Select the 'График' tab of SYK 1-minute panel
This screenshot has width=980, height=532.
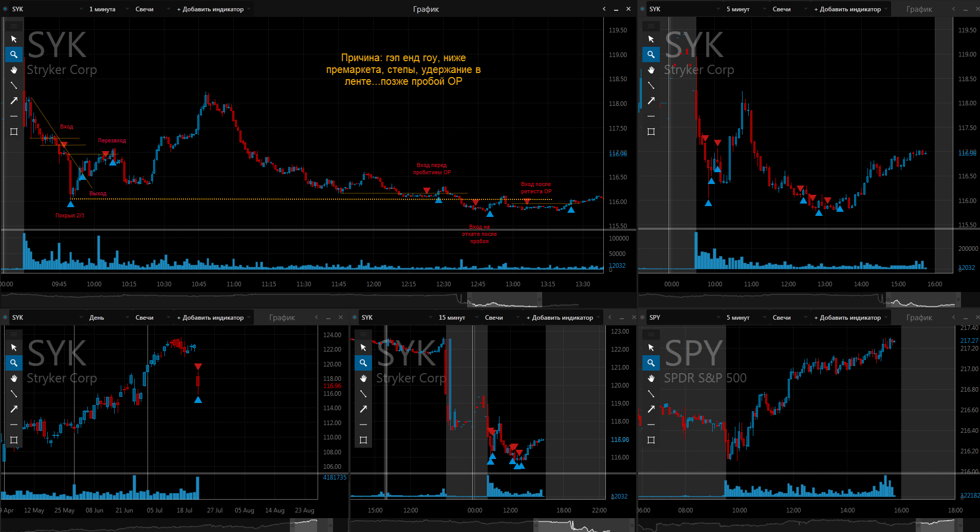click(426, 9)
